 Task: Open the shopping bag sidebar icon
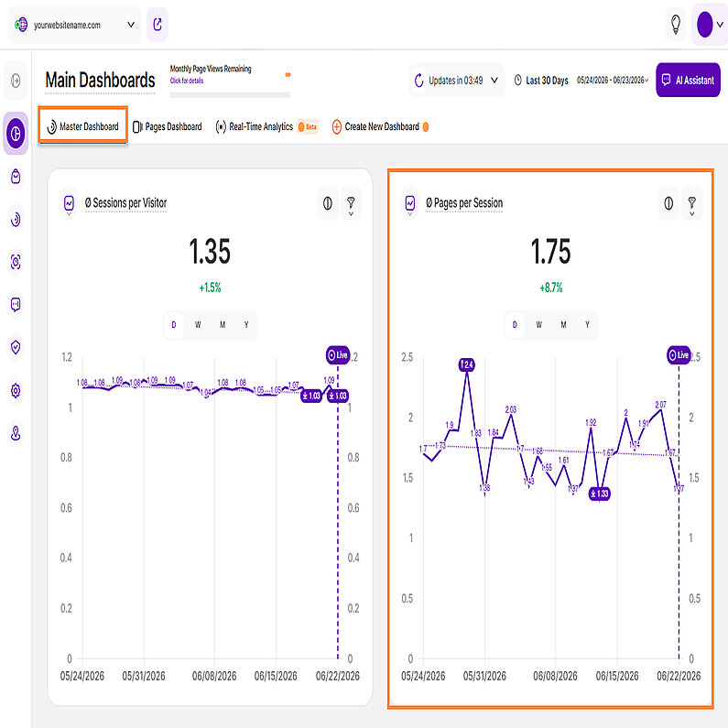[x=16, y=177]
